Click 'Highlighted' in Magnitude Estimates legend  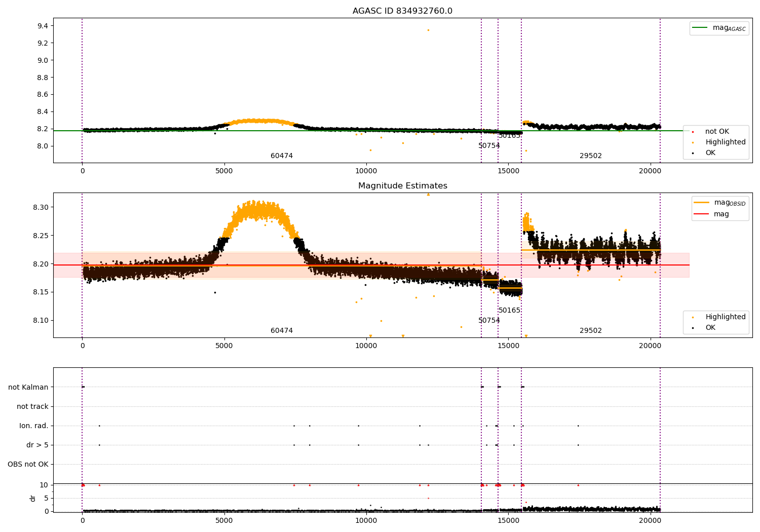[x=726, y=317]
